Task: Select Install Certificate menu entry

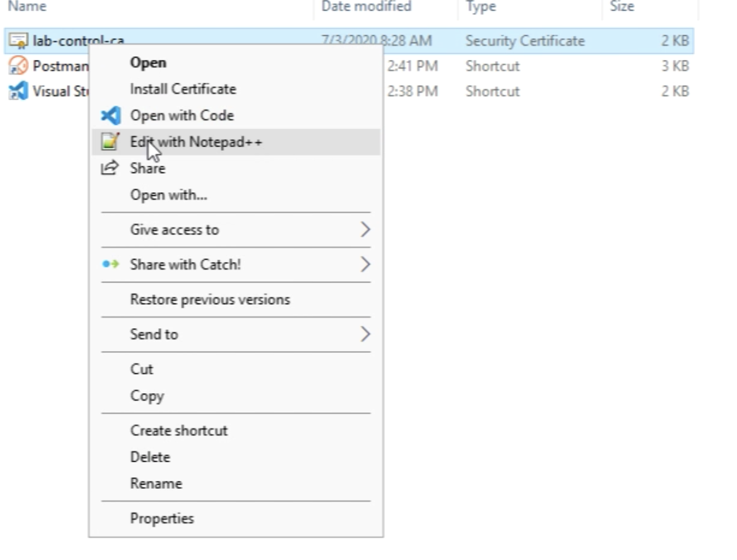Action: [x=182, y=89]
